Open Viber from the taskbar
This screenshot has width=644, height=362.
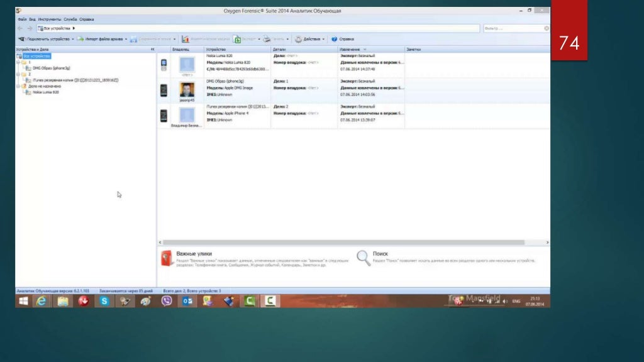pos(166,301)
